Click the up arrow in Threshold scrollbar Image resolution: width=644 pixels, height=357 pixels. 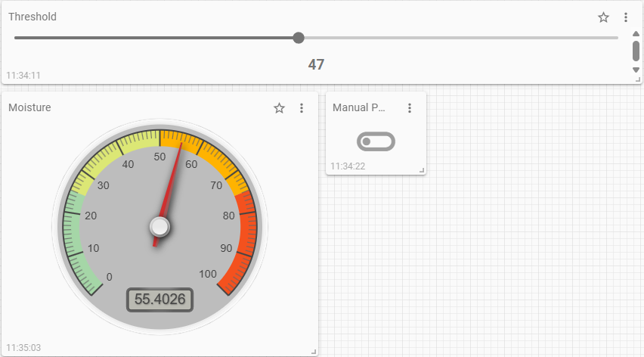coord(636,33)
